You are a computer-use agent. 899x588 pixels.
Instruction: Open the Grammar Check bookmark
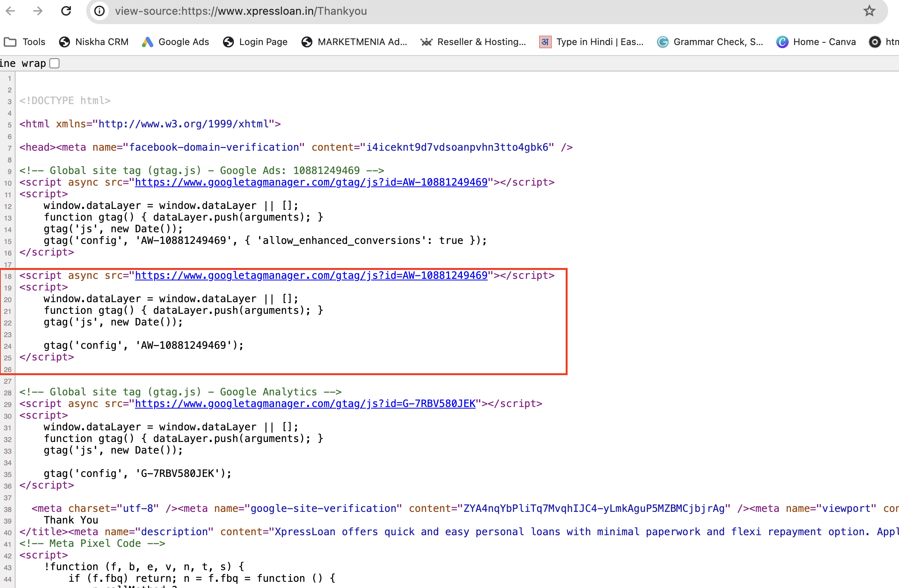[x=710, y=42]
